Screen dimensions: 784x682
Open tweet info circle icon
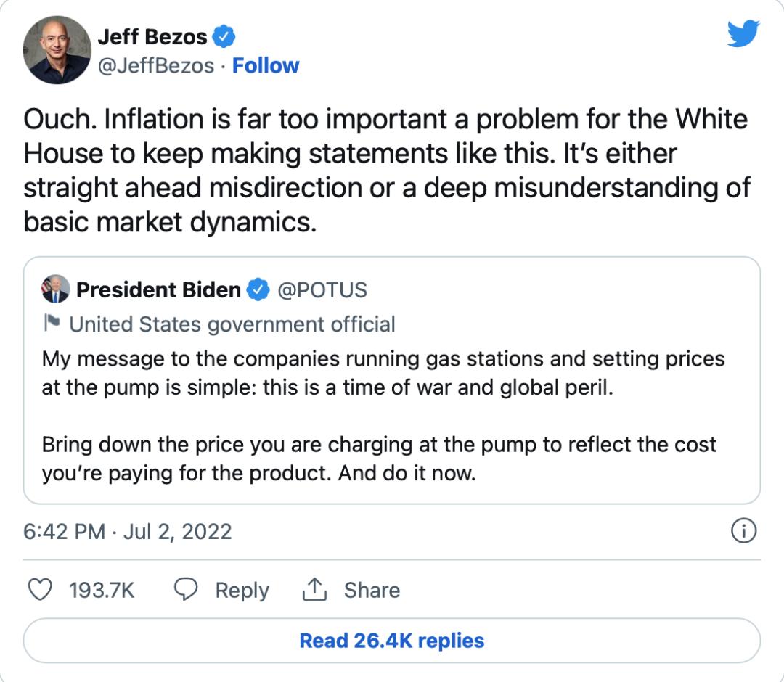coord(743,530)
